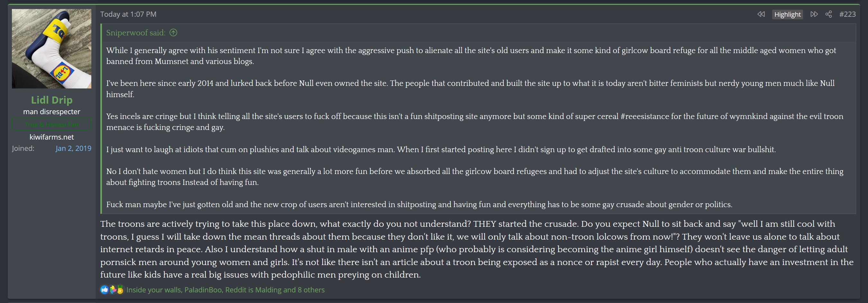Open the share post icon

click(x=828, y=14)
